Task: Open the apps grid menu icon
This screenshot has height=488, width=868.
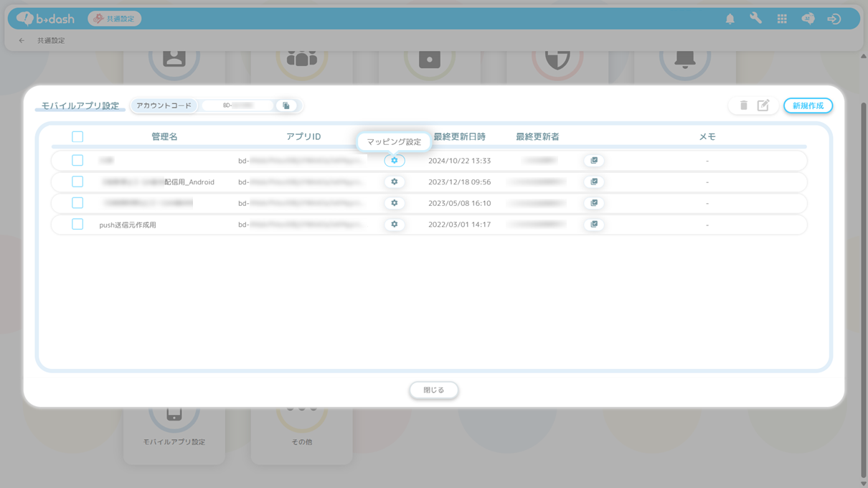Action: (x=782, y=19)
